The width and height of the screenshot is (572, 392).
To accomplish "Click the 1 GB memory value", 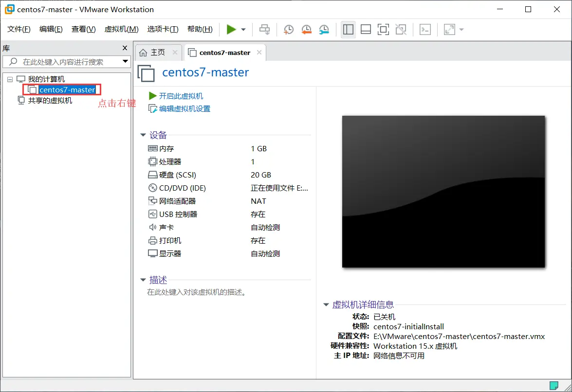I will (x=258, y=149).
